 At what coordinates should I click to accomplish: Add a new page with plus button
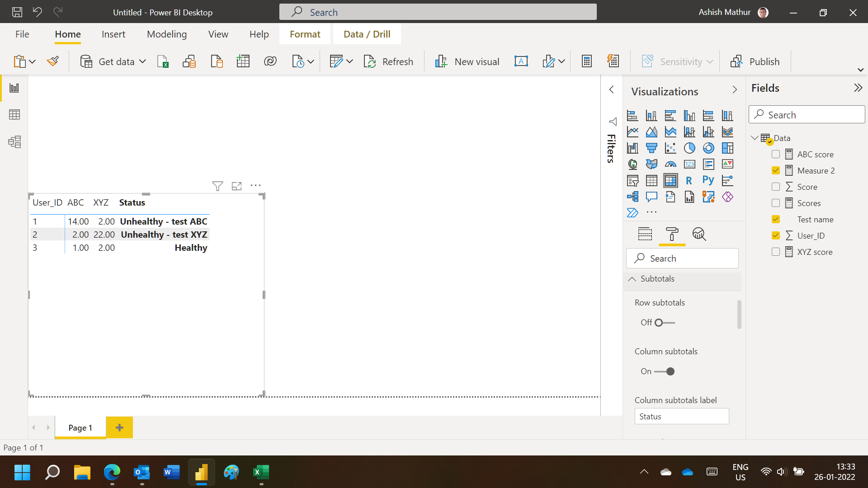(x=119, y=427)
